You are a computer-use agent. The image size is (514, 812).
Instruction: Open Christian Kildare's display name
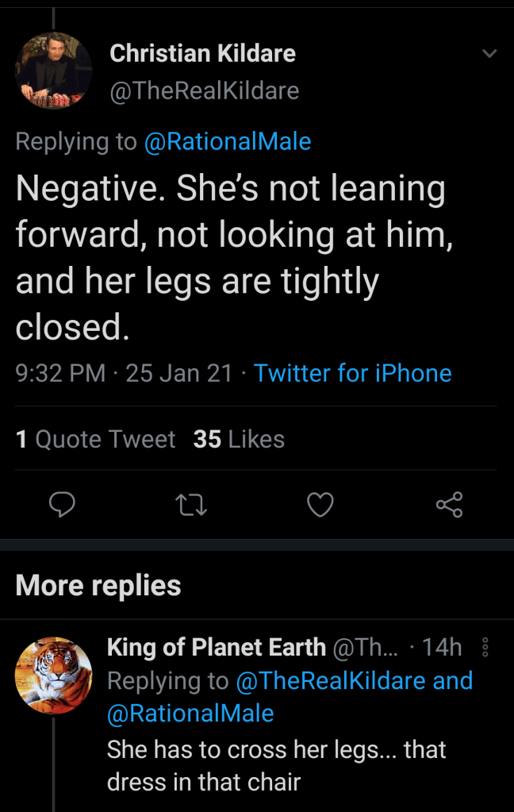coord(202,53)
